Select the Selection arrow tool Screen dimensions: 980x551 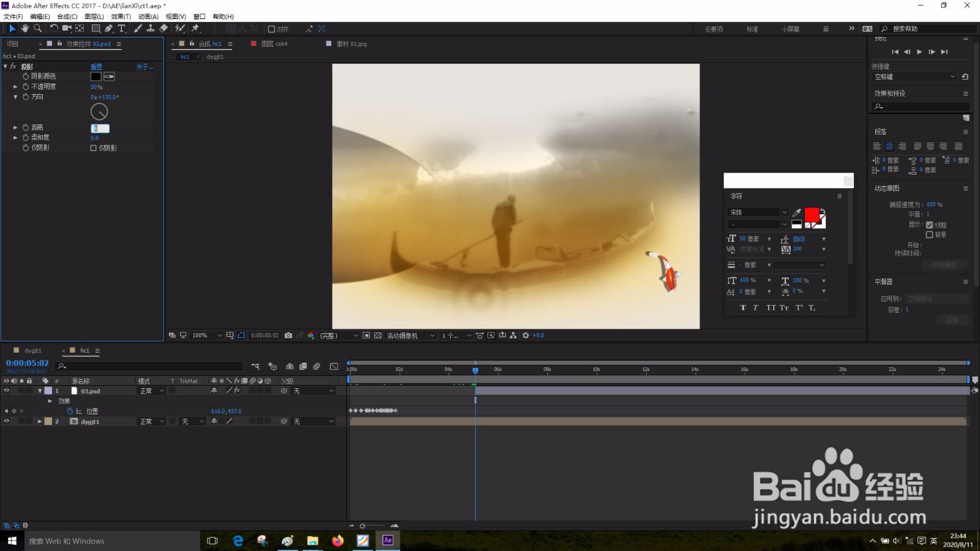12,29
